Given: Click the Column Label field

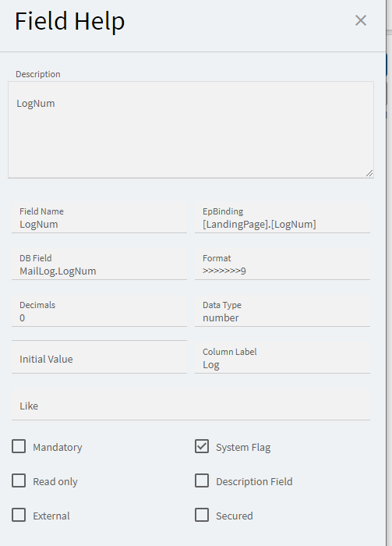Looking at the screenshot, I should click(x=282, y=357).
